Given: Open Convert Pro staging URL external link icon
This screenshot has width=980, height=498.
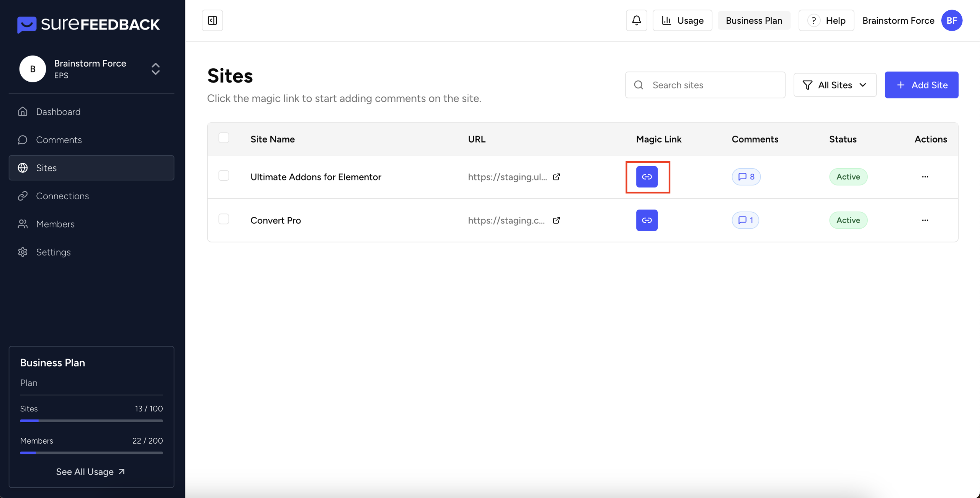Looking at the screenshot, I should [556, 220].
